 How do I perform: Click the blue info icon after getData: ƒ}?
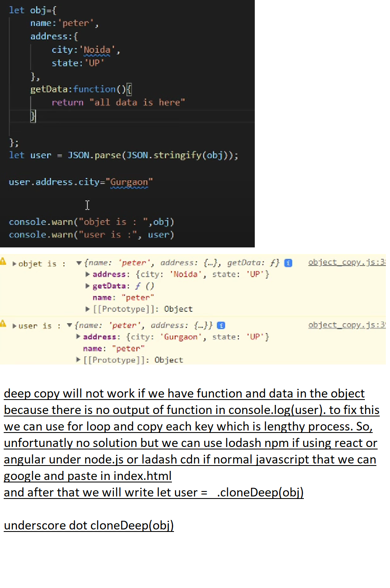[288, 263]
